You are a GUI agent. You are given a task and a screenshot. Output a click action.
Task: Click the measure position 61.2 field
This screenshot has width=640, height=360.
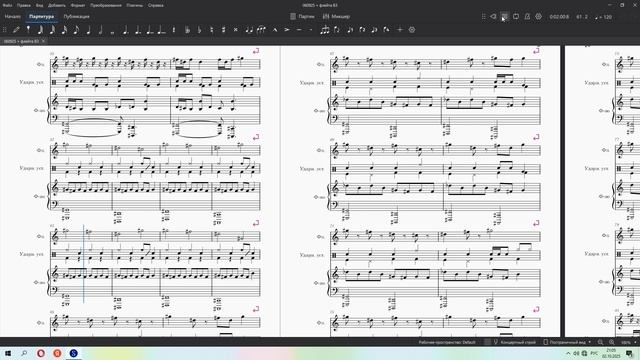coord(582,17)
